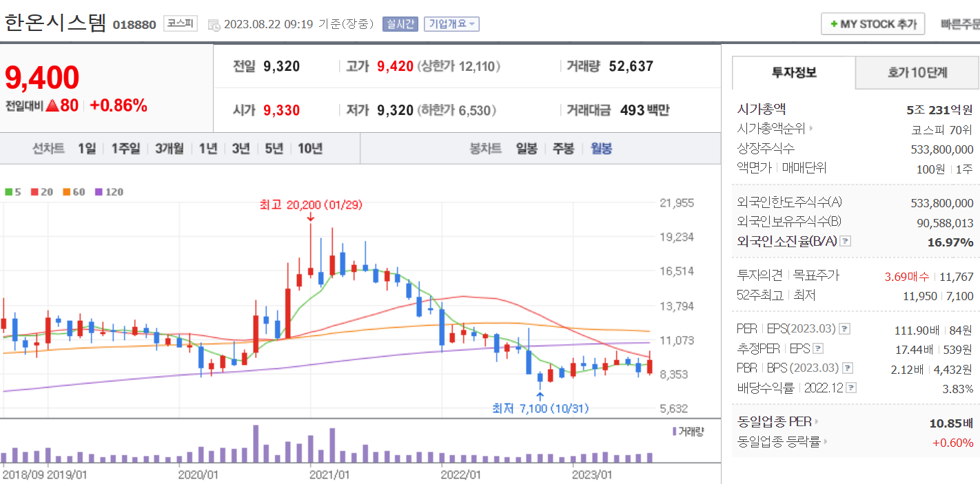Click the 외국인소진율 16.97% value

click(x=950, y=242)
